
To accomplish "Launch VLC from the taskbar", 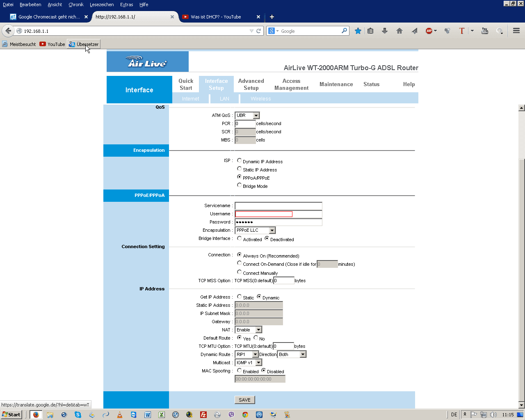I will (120, 415).
